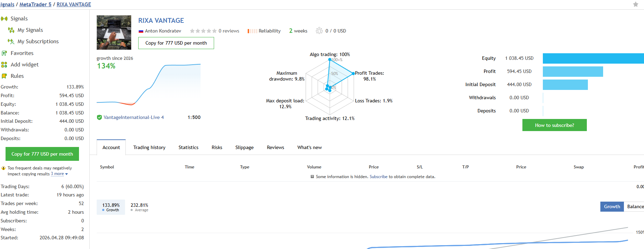Viewport: 644px width, 249px height.
Task: Expand the '3 more' warnings dropdown
Action: pyautogui.click(x=59, y=174)
